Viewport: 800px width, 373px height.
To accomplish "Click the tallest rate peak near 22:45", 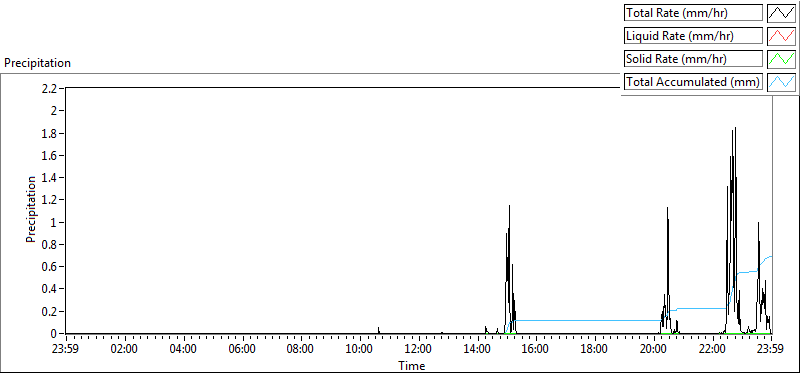I will (735, 128).
